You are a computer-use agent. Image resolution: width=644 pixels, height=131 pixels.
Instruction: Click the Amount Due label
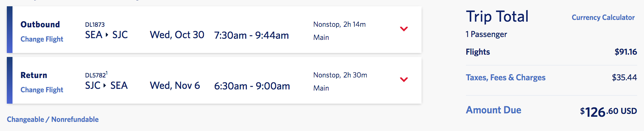[x=493, y=110]
